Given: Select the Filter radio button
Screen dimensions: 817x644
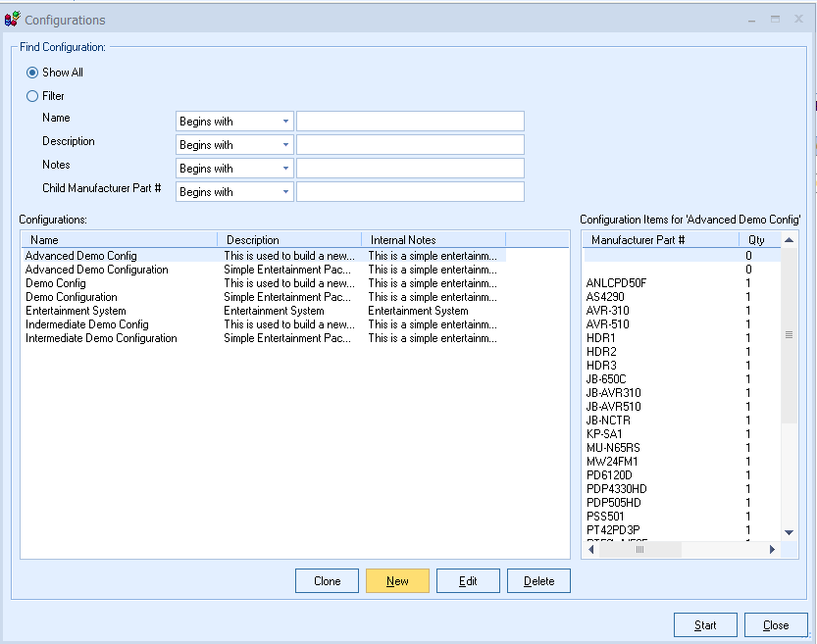Looking at the screenshot, I should 32,96.
